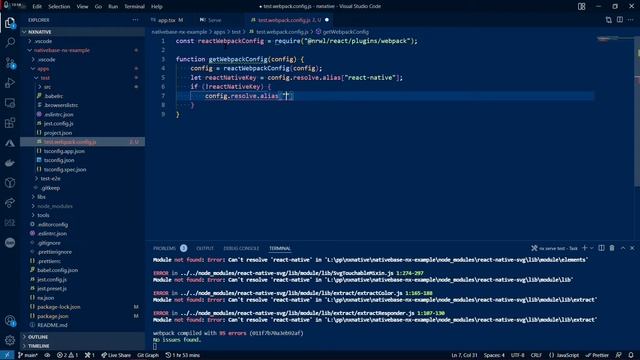The image size is (640, 360).
Task: Click the remote window indicator in status bar
Action: [7, 355]
